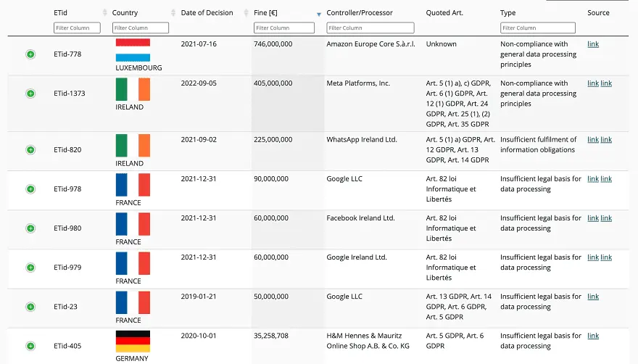Expand details for row ETid-820
Viewport: 638px width, 364px height.
point(30,150)
